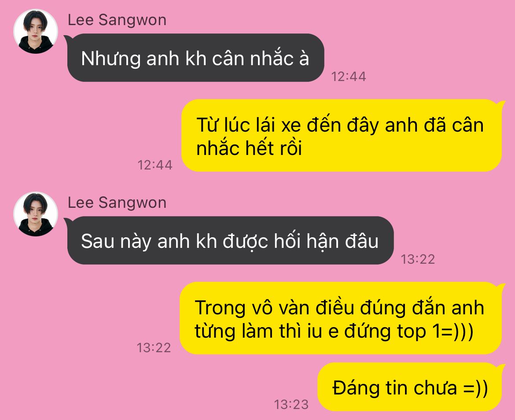Select the 'Nhưng anh kh cân nhắc à' bubble
The width and height of the screenshot is (515, 420).
pos(195,58)
